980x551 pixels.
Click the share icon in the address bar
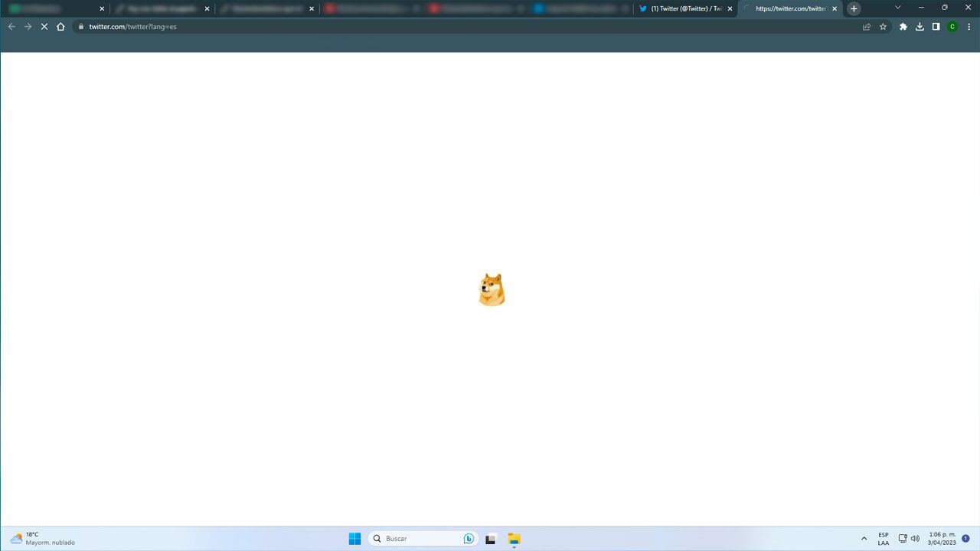866,26
